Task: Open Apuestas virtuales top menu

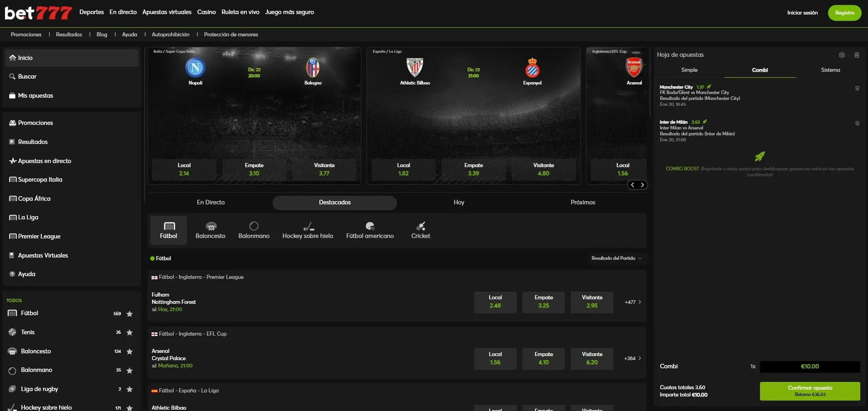Action: [167, 12]
